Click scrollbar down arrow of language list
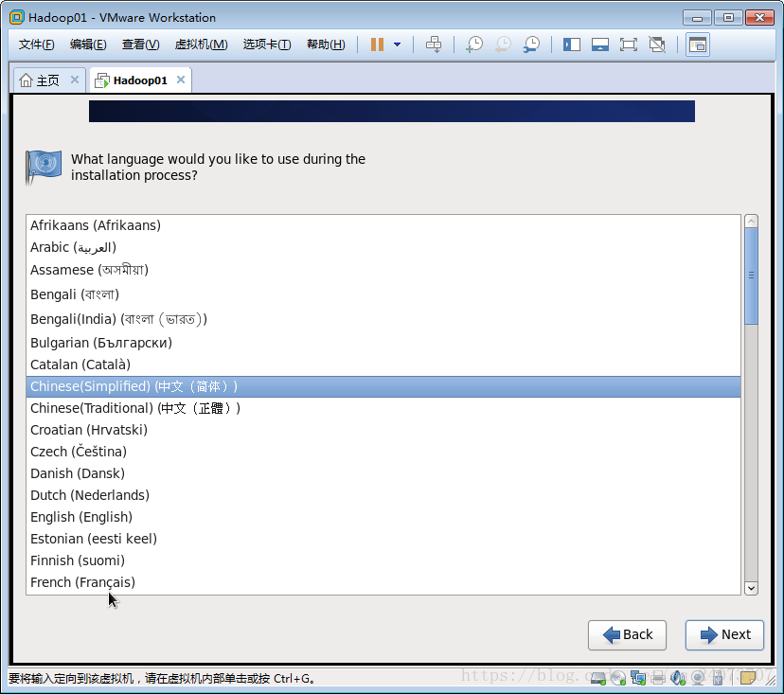 coord(751,588)
